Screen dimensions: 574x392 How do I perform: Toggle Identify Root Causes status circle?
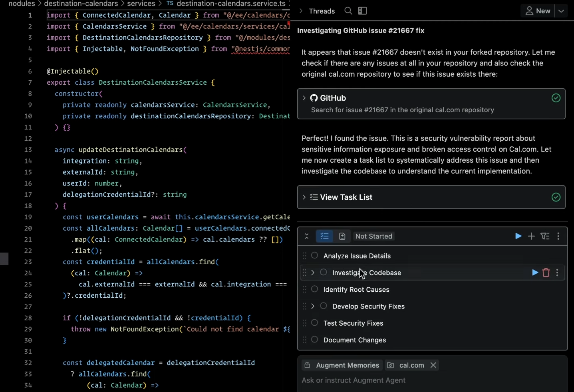point(315,289)
